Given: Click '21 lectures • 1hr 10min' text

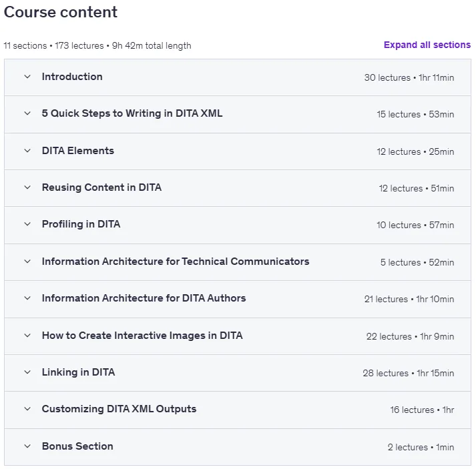Looking at the screenshot, I should click(x=409, y=299).
